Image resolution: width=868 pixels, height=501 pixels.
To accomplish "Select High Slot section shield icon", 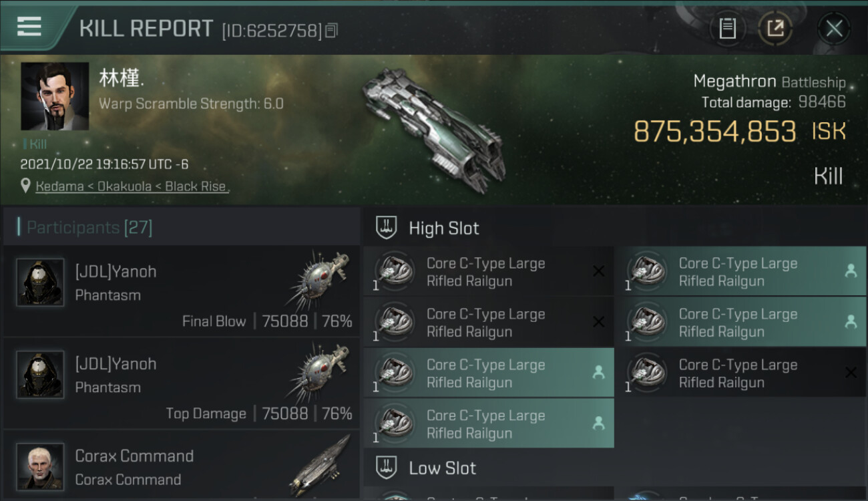I will [x=387, y=228].
